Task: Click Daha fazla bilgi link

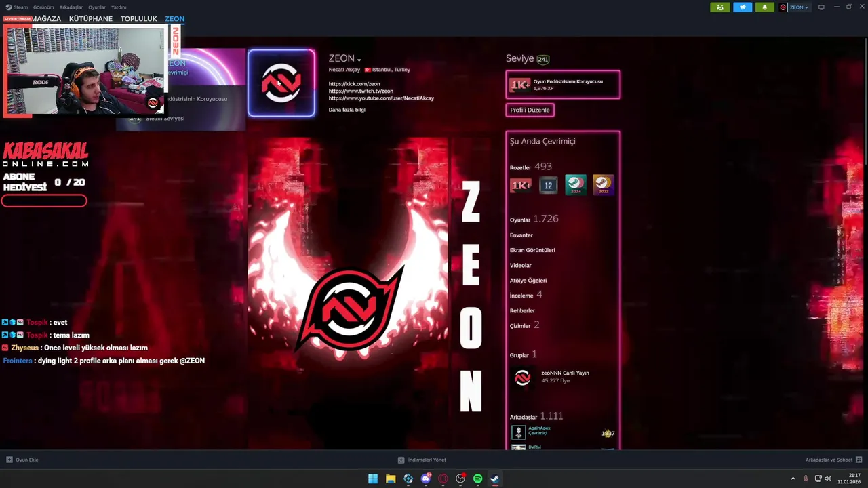Action: click(x=347, y=110)
